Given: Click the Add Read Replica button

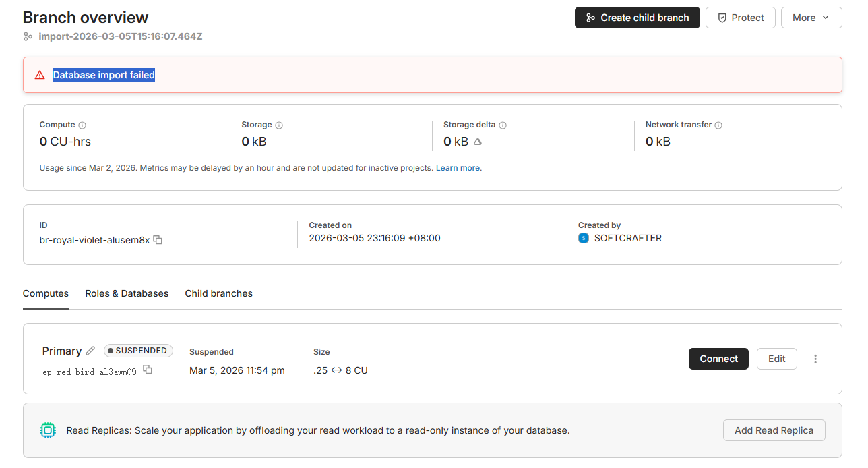Looking at the screenshot, I should pos(774,430).
